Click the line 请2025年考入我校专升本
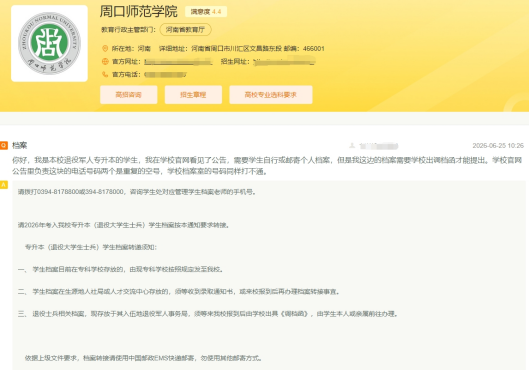The width and height of the screenshot is (529, 370). tap(124, 225)
